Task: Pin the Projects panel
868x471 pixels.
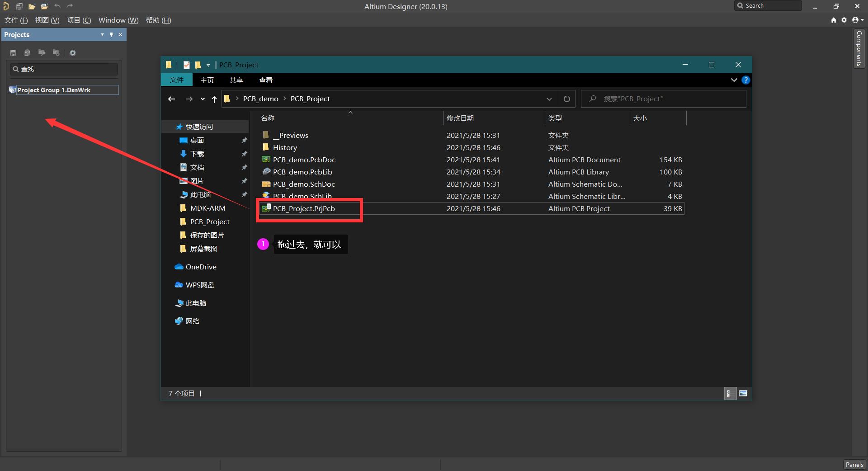Action: pos(111,34)
